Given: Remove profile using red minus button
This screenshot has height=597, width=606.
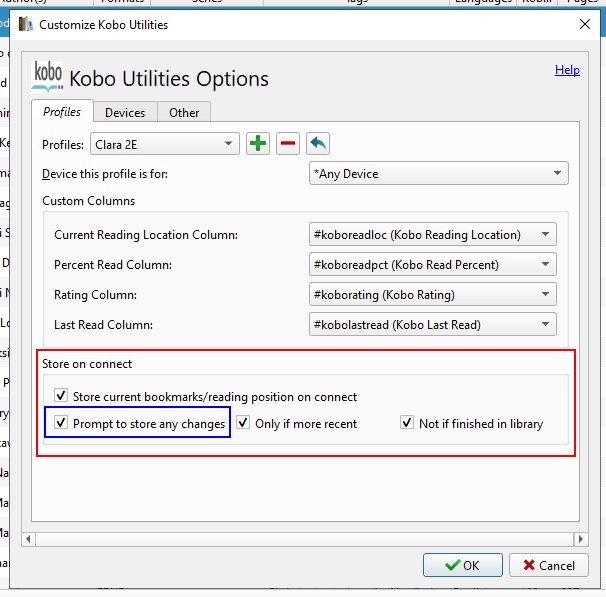Looking at the screenshot, I should [x=288, y=144].
